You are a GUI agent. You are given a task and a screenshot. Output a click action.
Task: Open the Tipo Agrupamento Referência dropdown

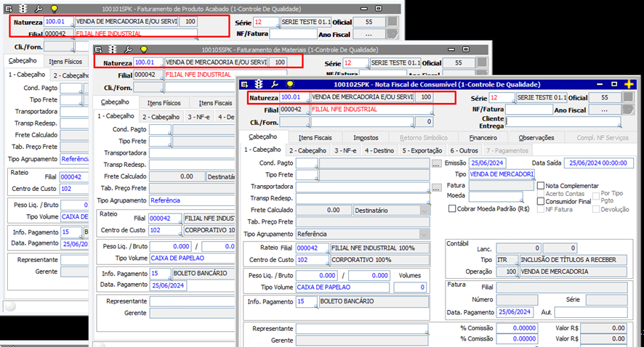pos(424,234)
